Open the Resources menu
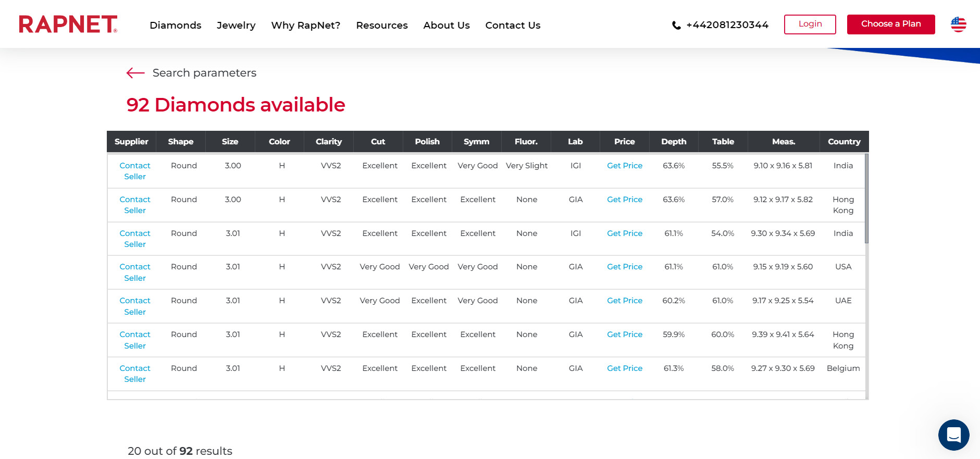This screenshot has height=459, width=980. click(382, 25)
